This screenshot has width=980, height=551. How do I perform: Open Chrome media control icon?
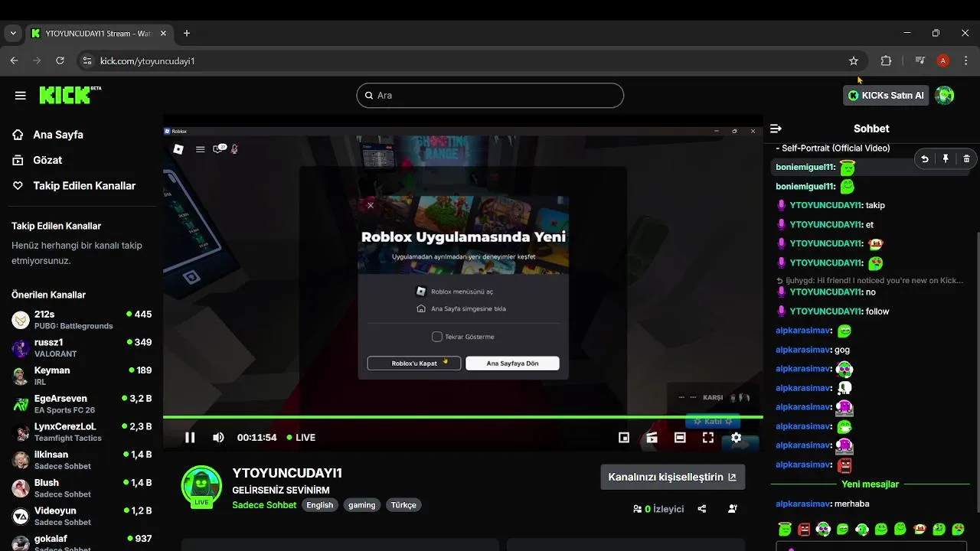(920, 60)
